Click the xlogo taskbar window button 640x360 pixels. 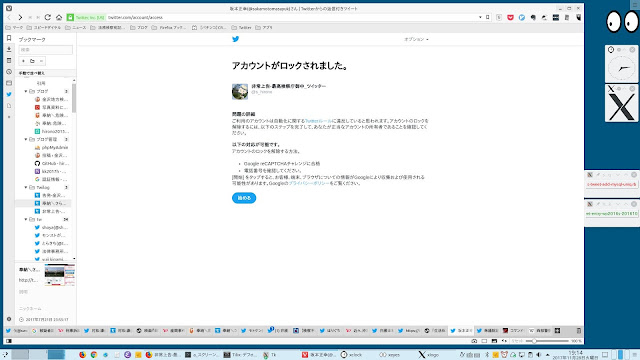(429, 355)
